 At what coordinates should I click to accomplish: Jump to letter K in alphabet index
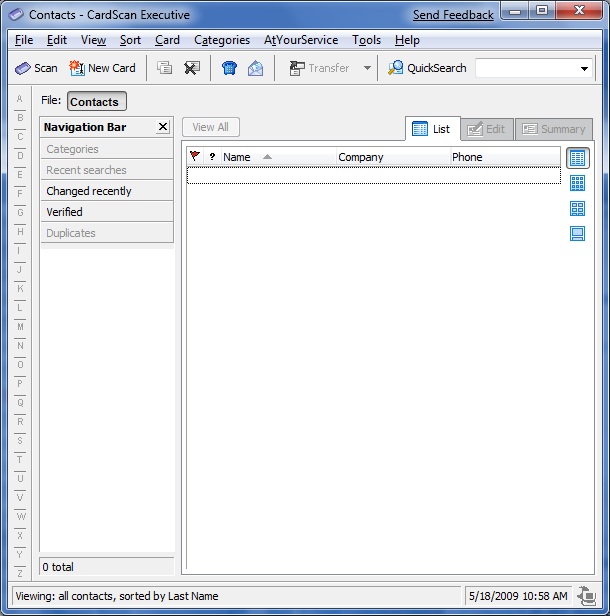click(20, 288)
